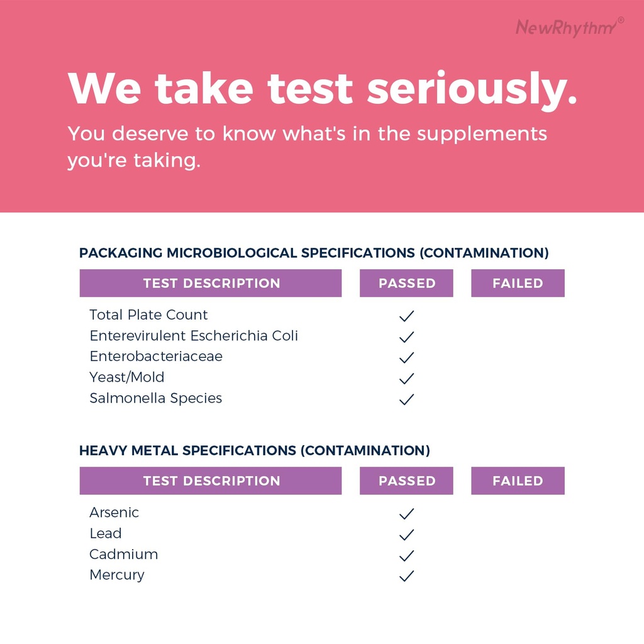
Task: Click the "We take test seriously." headline
Action: tap(322, 88)
